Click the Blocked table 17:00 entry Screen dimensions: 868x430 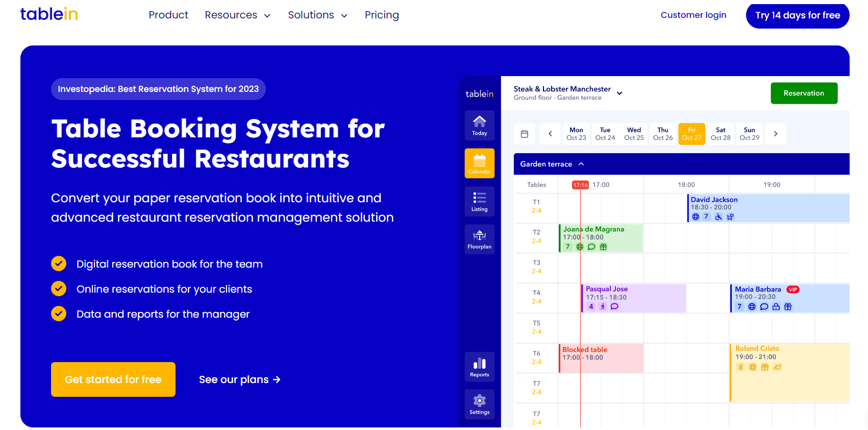[x=601, y=358]
